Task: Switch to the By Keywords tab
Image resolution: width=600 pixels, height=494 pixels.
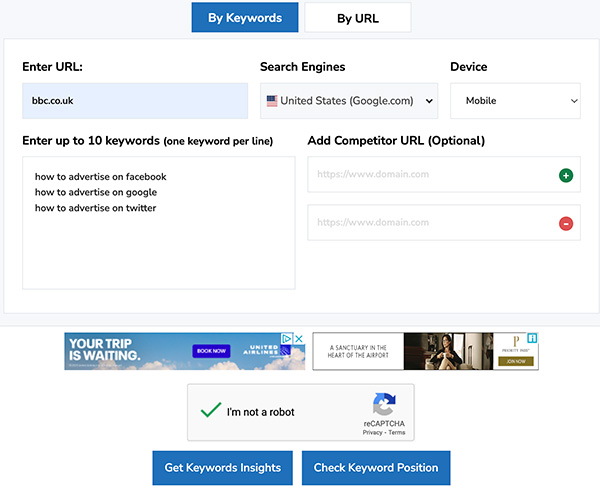Action: [x=245, y=18]
